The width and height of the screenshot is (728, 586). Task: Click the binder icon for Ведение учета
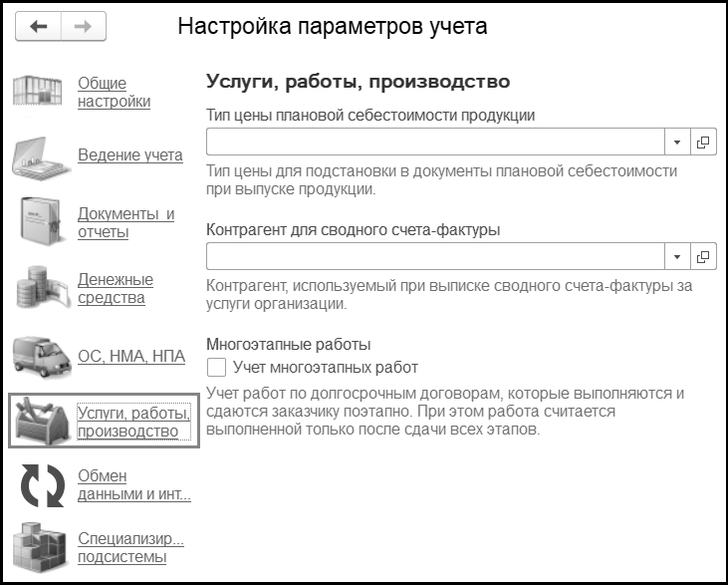click(41, 158)
